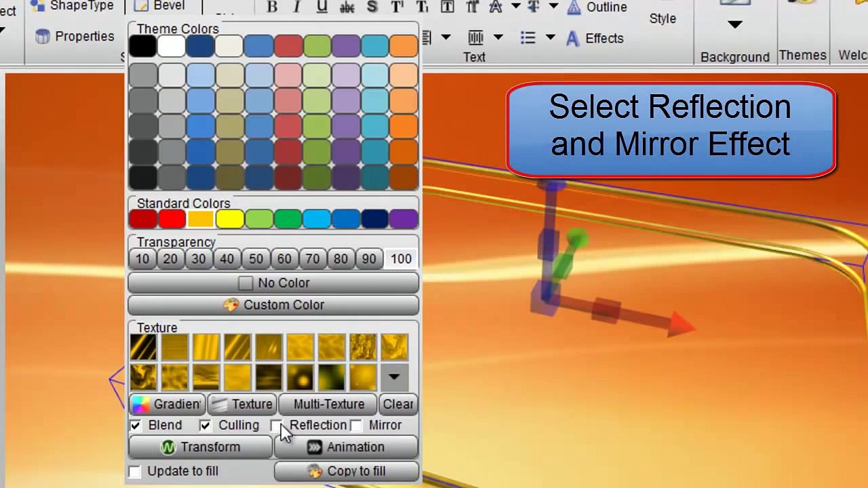
Task: Disable the Blend checkbox
Action: coord(136,426)
